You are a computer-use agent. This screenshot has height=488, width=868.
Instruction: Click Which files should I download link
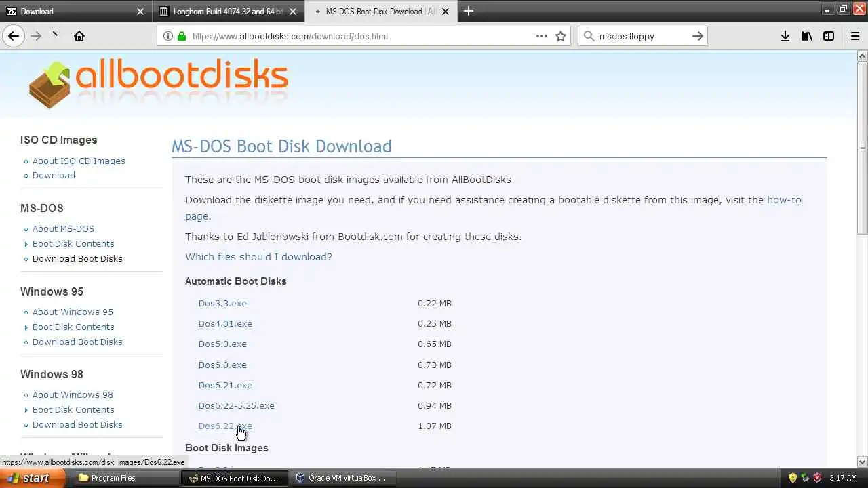(258, 257)
